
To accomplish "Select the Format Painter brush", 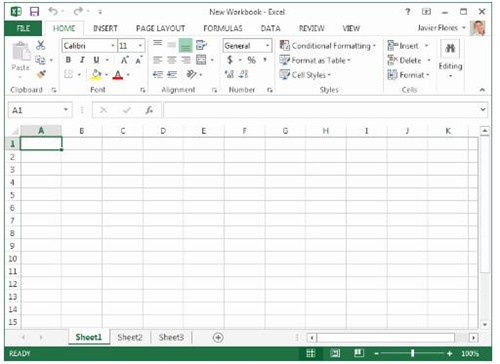I will (x=41, y=74).
